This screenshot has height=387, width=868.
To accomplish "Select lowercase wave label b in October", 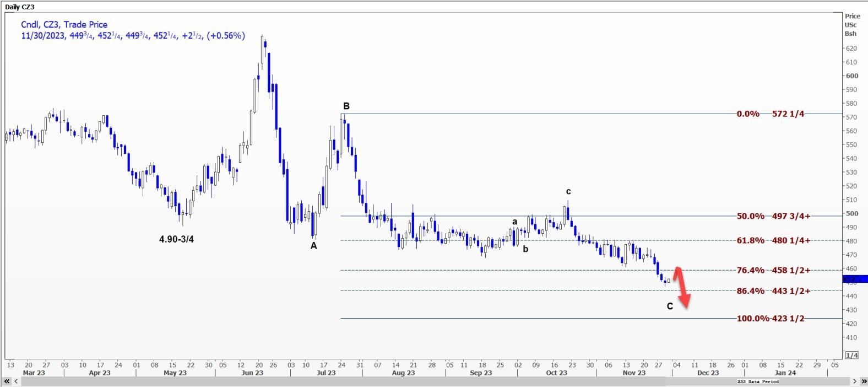I will 525,249.
